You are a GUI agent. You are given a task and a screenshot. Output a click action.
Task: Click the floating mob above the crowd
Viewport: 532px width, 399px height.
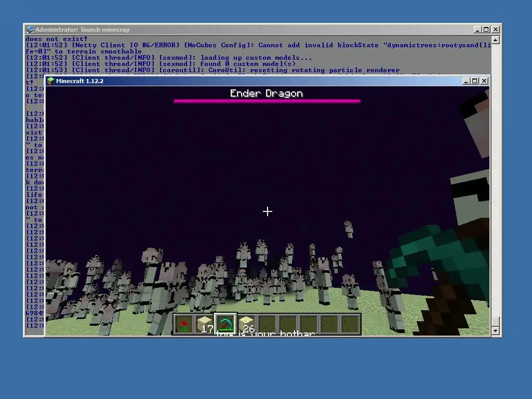(x=349, y=229)
